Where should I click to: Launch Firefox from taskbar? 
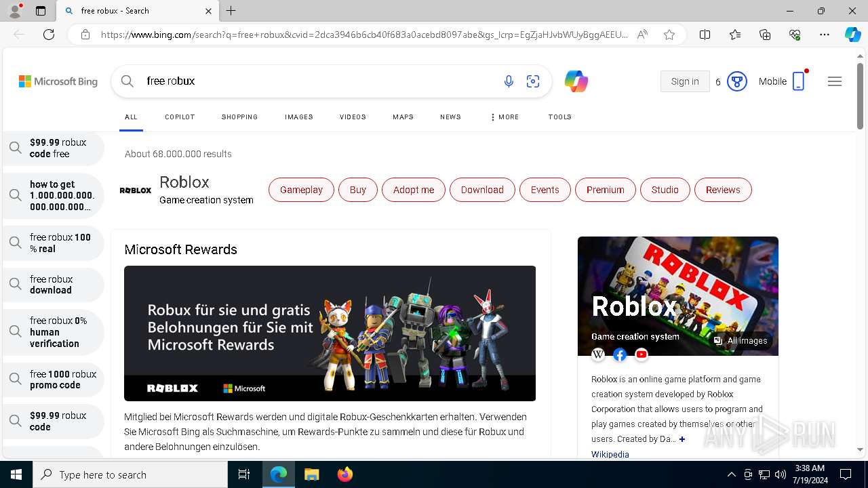(344, 474)
